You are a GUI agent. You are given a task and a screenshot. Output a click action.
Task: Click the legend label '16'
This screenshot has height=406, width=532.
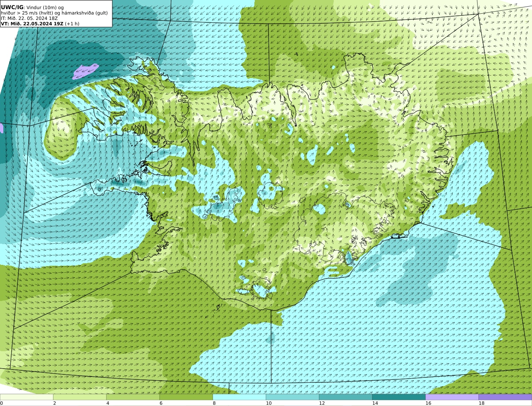(x=429, y=403)
